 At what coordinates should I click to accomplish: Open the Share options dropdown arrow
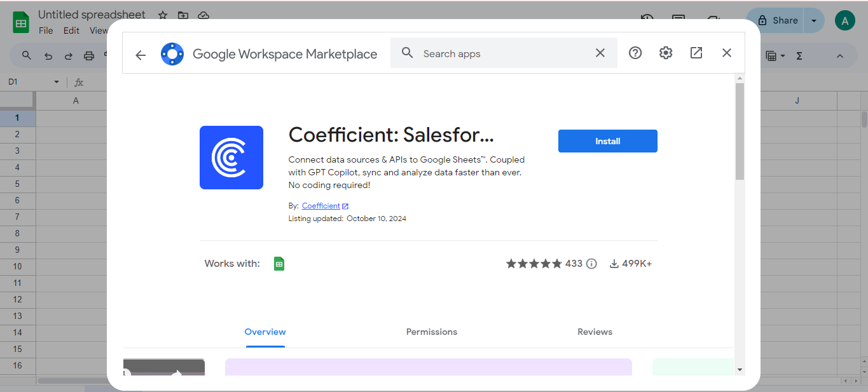814,20
